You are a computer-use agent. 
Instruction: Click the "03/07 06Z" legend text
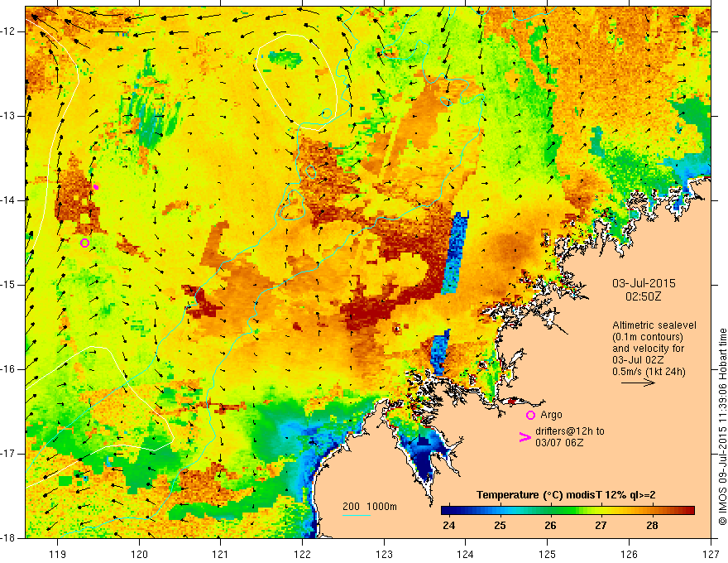pyautogui.click(x=559, y=443)
